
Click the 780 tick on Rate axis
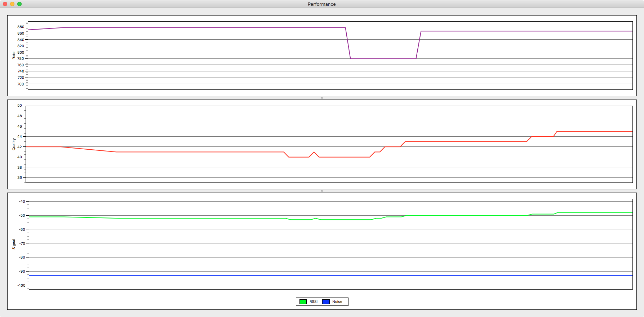(21, 59)
